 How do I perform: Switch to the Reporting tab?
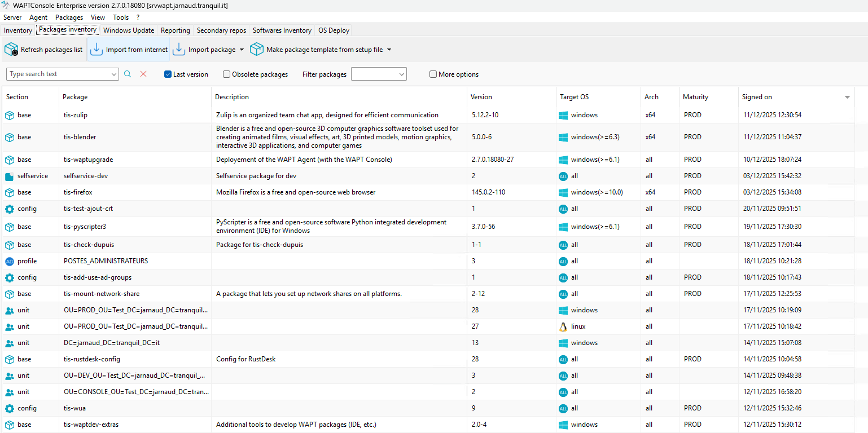176,30
